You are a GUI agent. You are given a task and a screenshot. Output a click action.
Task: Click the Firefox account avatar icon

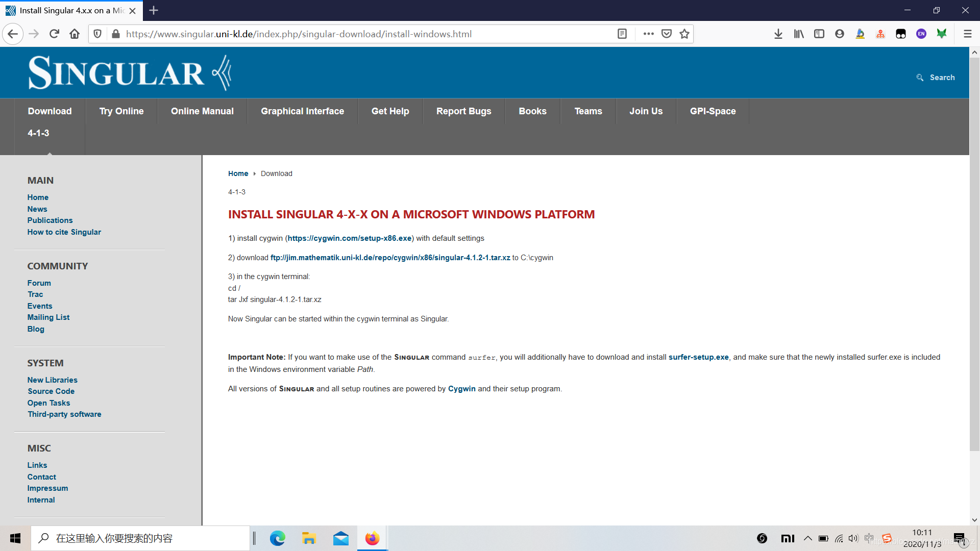tap(839, 34)
